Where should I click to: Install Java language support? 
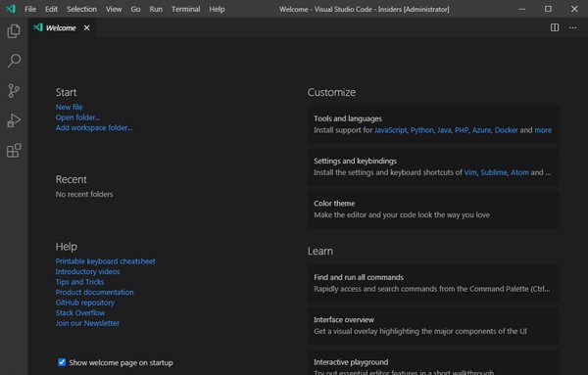click(x=444, y=130)
